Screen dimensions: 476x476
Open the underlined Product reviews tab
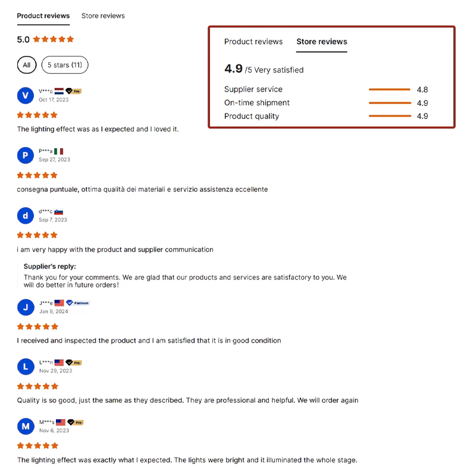point(43,16)
